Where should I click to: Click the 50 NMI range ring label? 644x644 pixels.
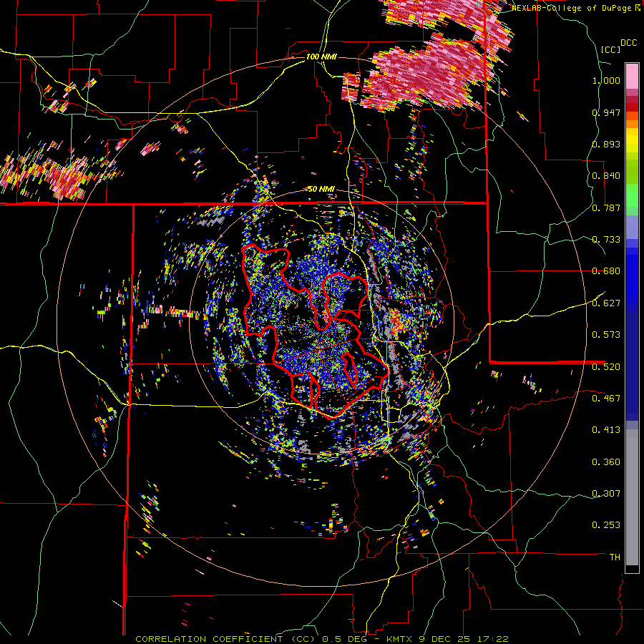(321, 189)
